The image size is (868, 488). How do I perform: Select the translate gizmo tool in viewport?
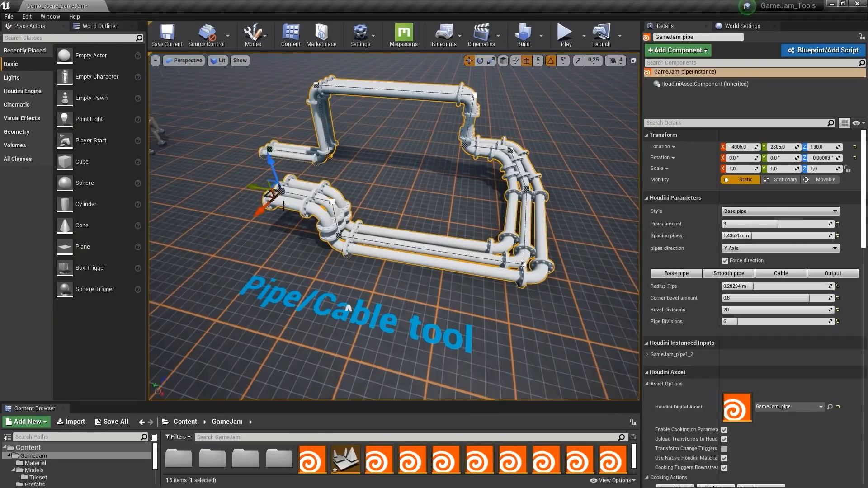pyautogui.click(x=469, y=61)
